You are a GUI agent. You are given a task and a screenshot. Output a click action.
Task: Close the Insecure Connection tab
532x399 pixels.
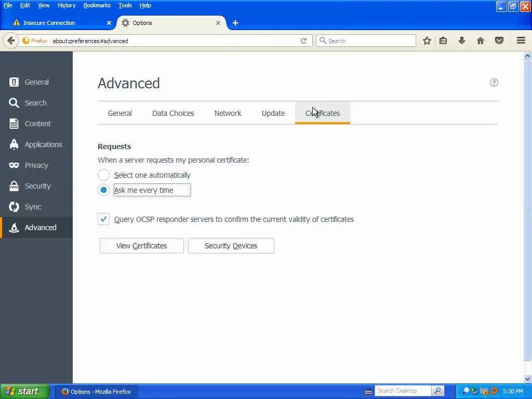109,23
